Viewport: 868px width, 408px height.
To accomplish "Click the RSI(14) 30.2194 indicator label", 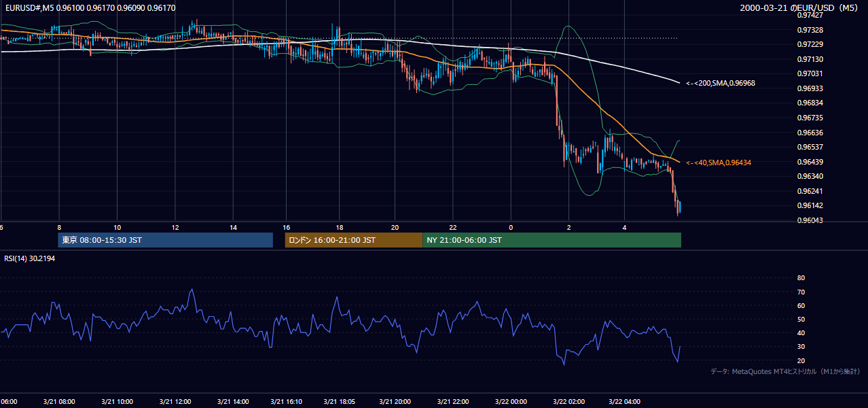I will point(30,258).
